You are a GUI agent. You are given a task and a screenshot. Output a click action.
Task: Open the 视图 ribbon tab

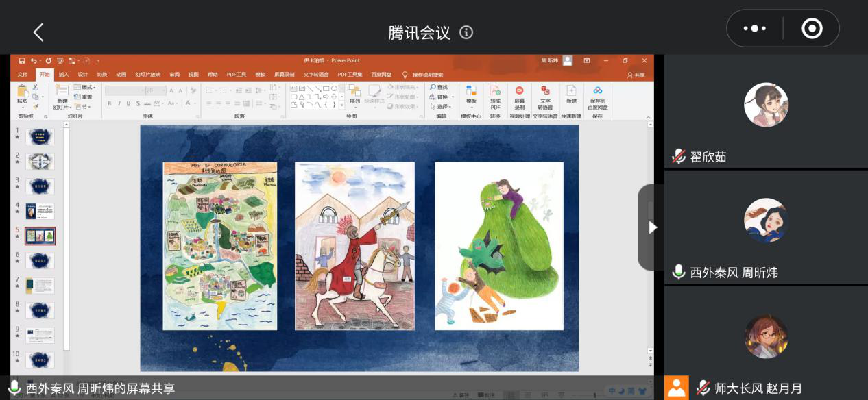(x=194, y=75)
